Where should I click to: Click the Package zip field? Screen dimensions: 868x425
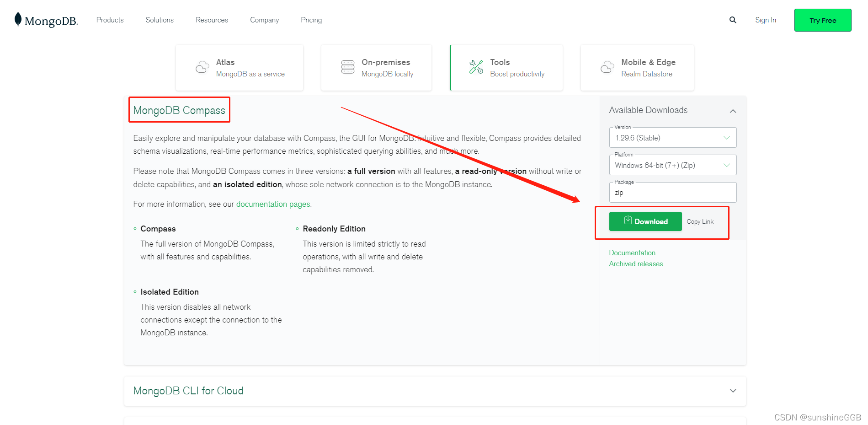(673, 193)
